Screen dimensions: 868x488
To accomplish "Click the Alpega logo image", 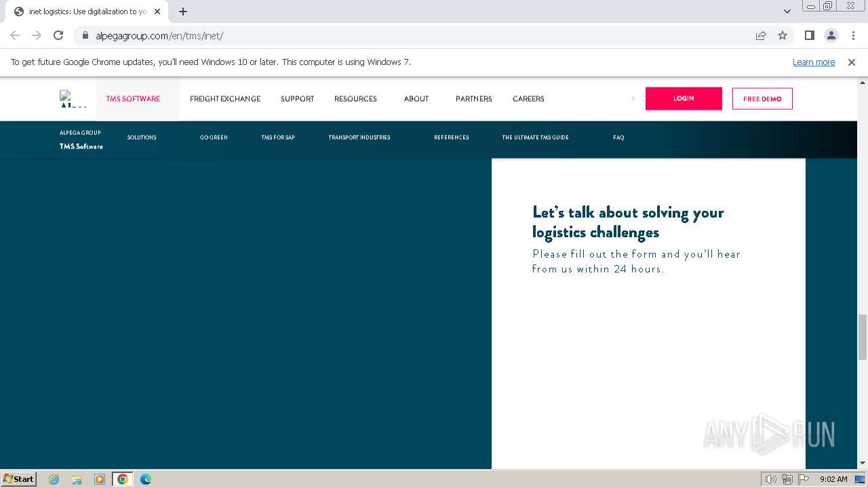I will [x=73, y=99].
